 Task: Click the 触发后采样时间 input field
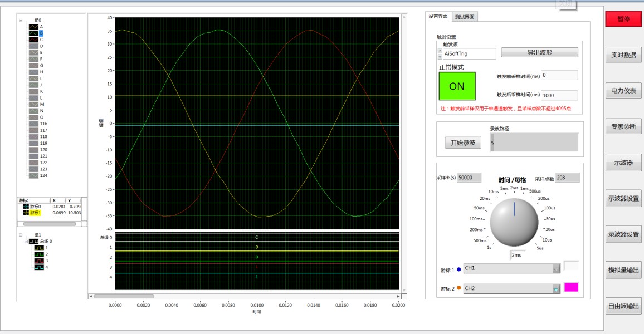[x=559, y=95]
